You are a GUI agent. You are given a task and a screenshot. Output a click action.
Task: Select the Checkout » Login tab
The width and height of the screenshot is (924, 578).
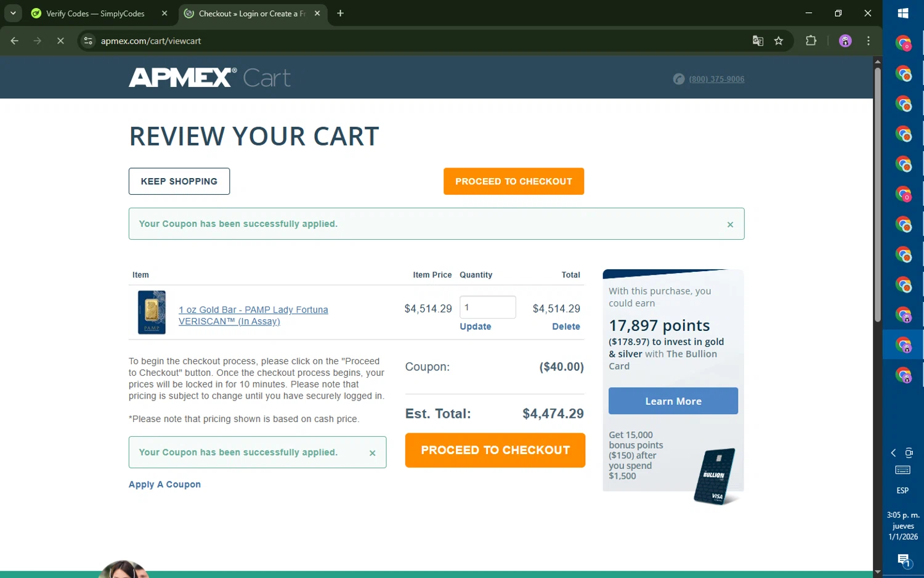(x=252, y=14)
